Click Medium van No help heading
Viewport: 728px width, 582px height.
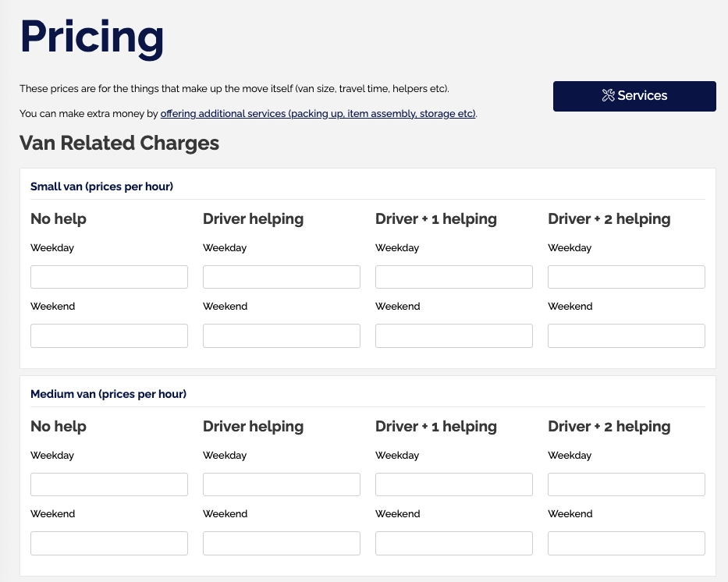(59, 426)
